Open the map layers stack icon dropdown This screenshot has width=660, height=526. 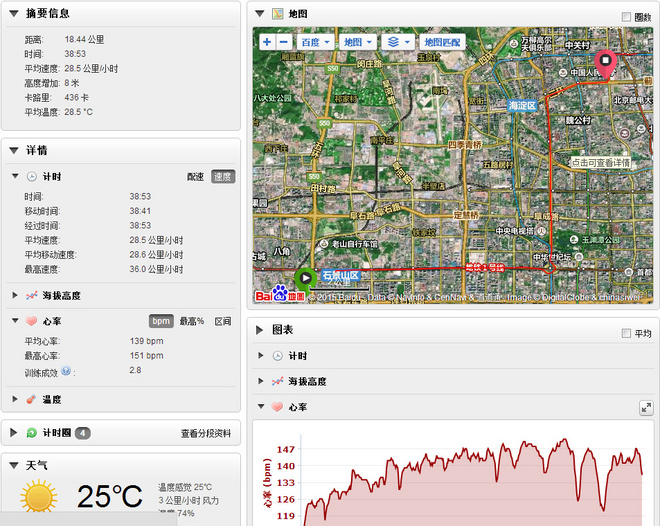click(398, 42)
